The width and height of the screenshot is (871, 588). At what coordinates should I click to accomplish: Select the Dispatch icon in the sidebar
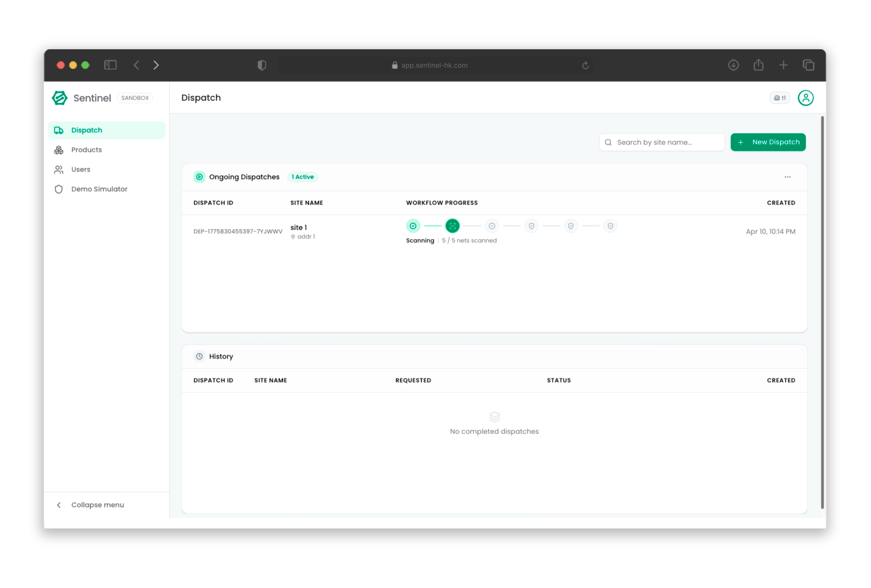(59, 130)
